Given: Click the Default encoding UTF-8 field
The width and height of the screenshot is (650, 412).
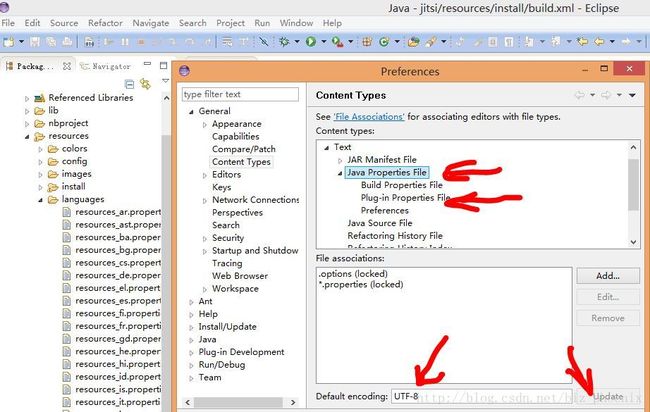Looking at the screenshot, I should [481, 396].
